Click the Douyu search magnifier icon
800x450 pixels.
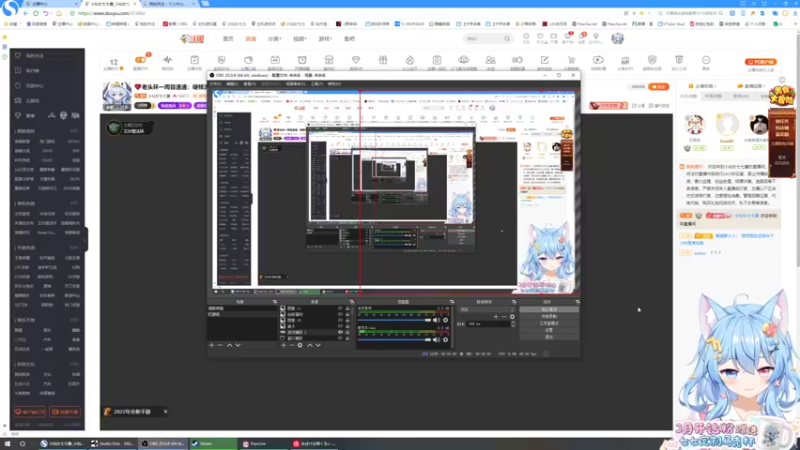point(507,39)
